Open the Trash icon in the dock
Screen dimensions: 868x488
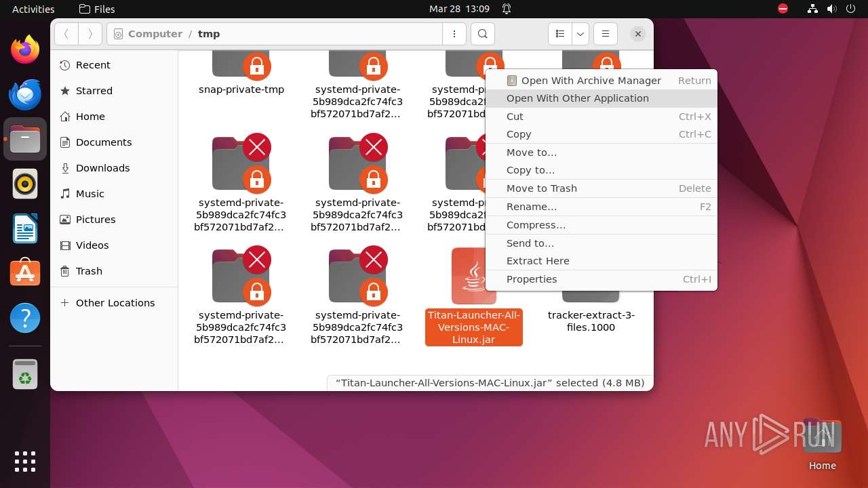25,374
